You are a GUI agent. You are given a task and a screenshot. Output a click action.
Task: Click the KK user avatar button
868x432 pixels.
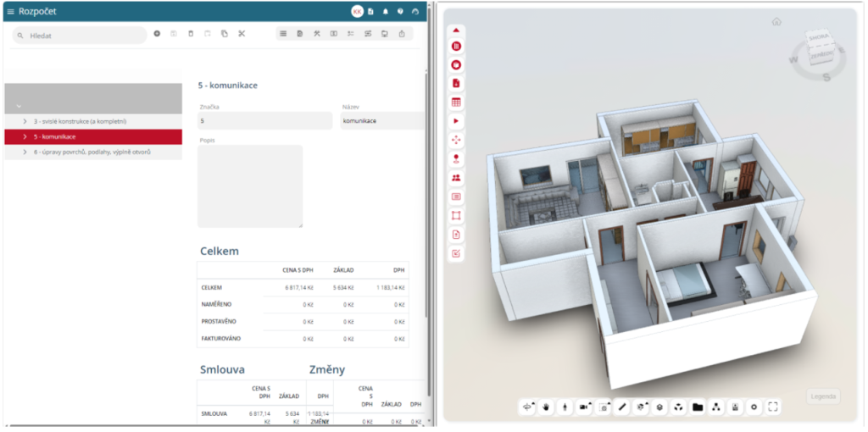point(357,12)
